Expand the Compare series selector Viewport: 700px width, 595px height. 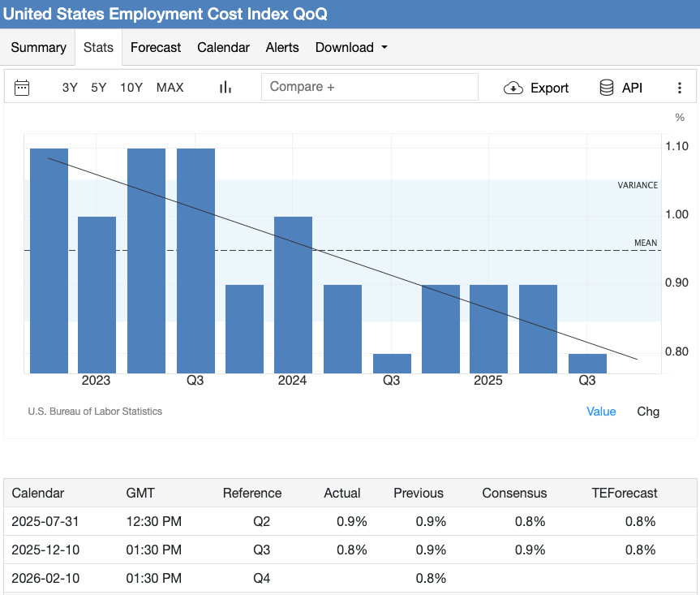[x=369, y=86]
